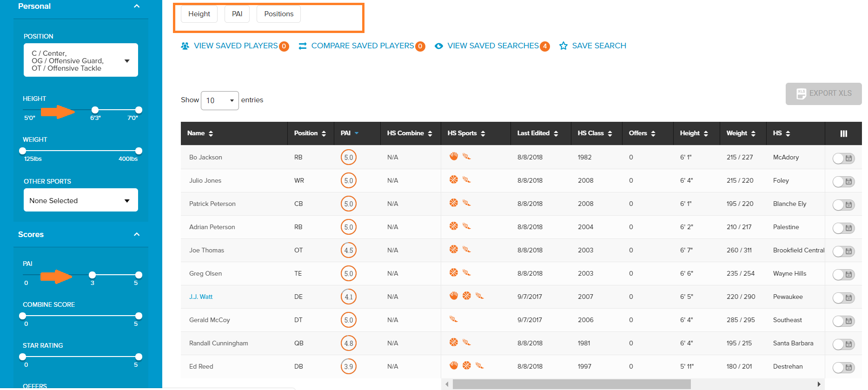
Task: Toggle save switch for Joe Thomas
Action: (x=843, y=251)
